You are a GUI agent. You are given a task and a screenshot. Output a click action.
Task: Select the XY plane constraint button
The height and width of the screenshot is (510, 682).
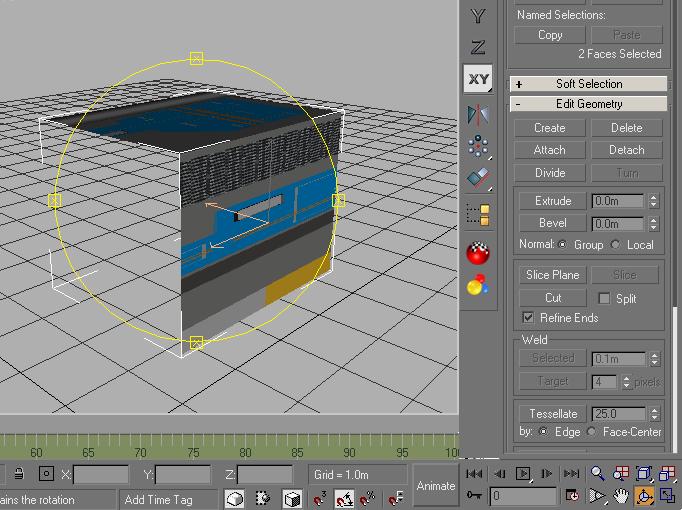point(478,79)
